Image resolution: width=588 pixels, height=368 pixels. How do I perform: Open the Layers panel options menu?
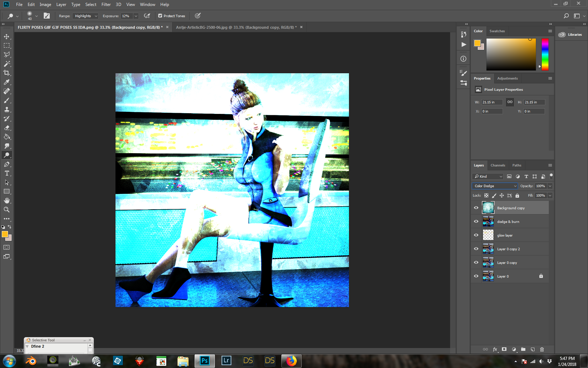click(x=550, y=165)
